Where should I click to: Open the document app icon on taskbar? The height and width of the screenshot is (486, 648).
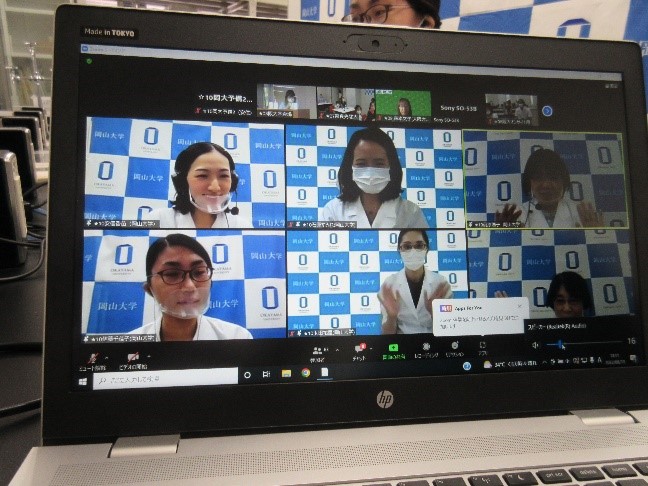click(x=325, y=372)
